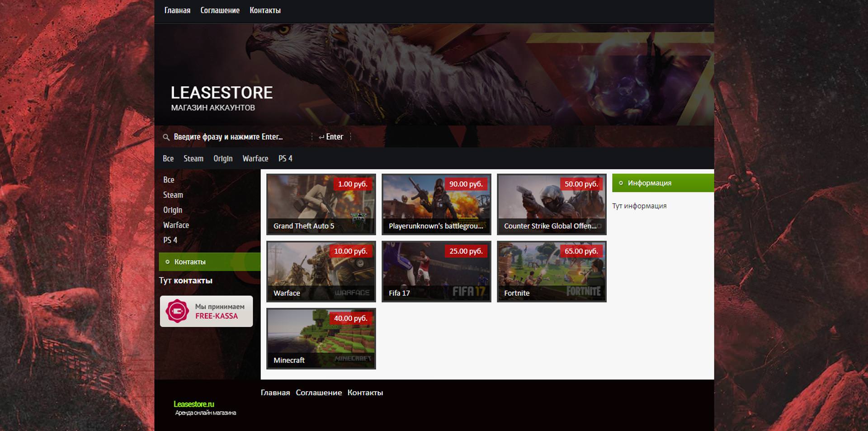Select the Steam category tab
This screenshot has height=431, width=868.
(193, 159)
